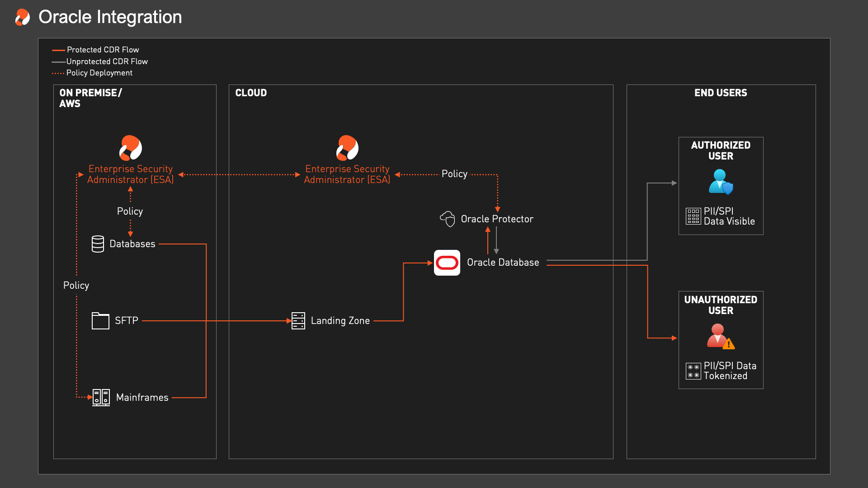Click the Protegrity logo beside Oracle Integration title
868x488 pixels.
[x=23, y=17]
